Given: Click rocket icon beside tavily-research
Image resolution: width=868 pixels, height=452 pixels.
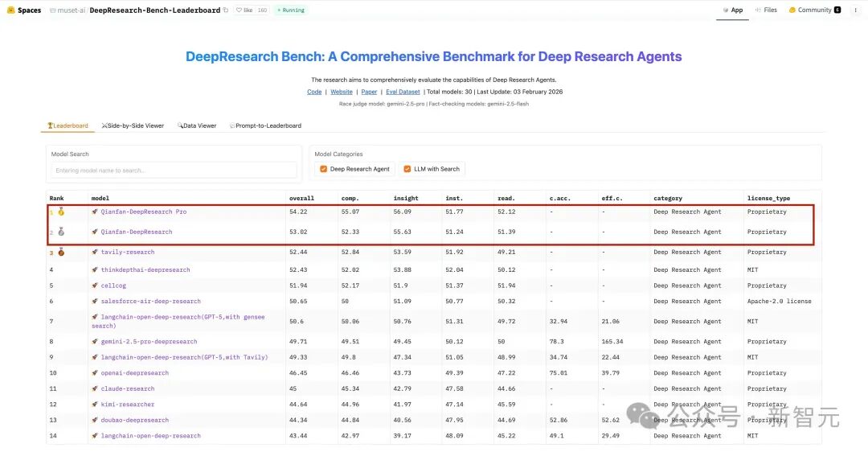Looking at the screenshot, I should pos(95,252).
